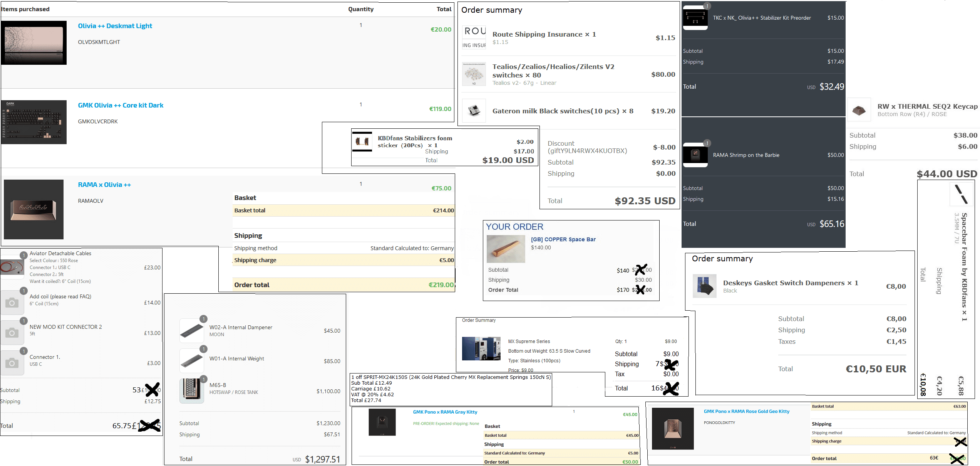
Task: Click the Basket total €63.00 row for Rose Gold Kitty
Action: coord(889,406)
